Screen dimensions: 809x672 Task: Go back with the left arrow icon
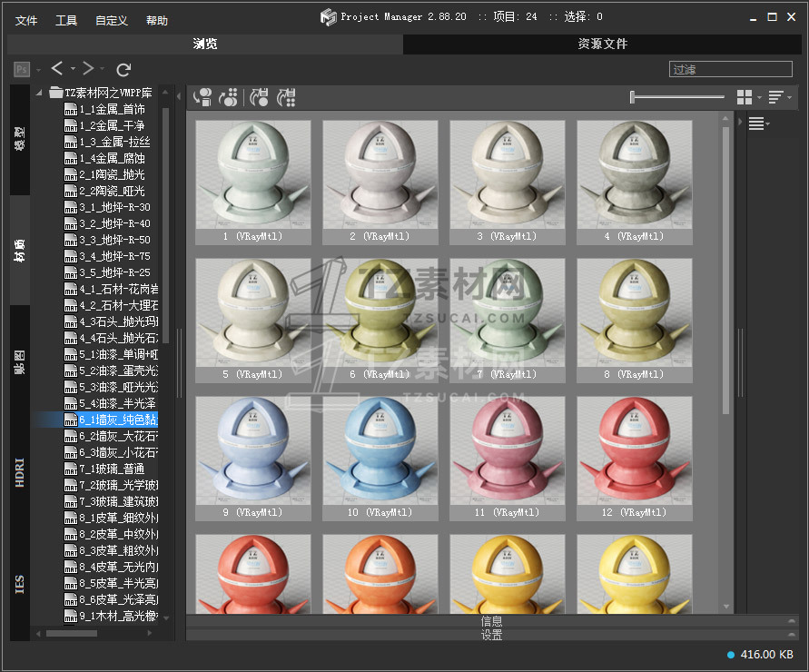57,68
